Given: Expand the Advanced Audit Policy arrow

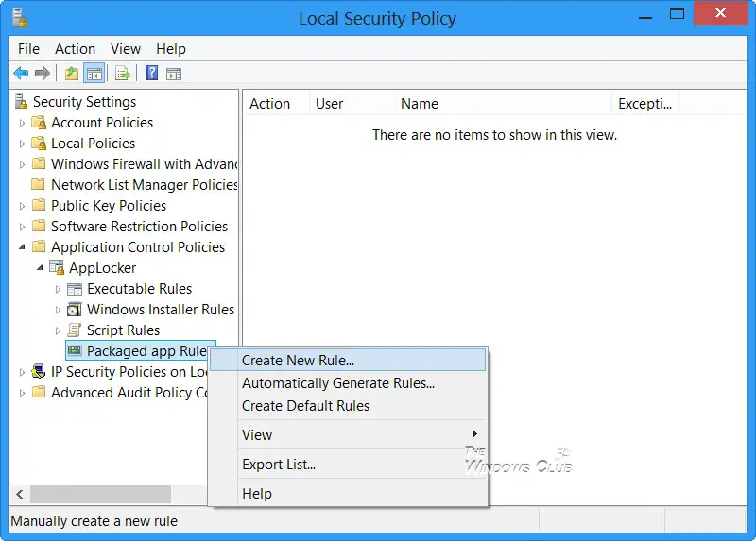Looking at the screenshot, I should [x=22, y=393].
